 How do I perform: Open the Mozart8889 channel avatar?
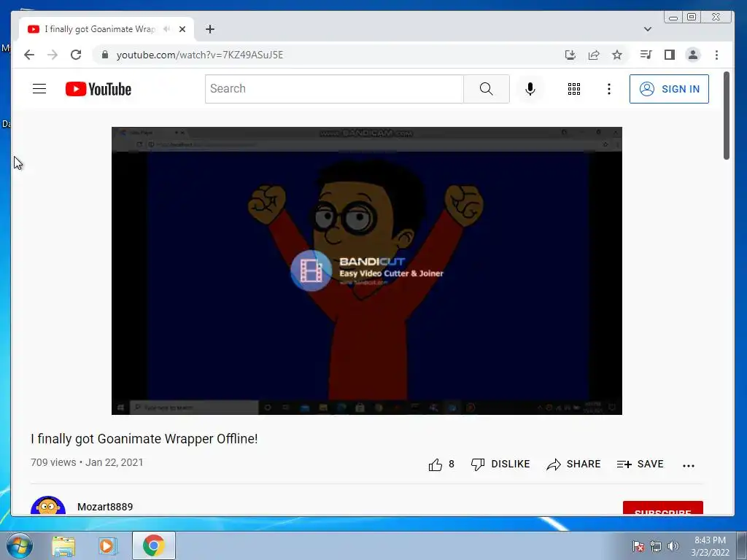point(48,506)
